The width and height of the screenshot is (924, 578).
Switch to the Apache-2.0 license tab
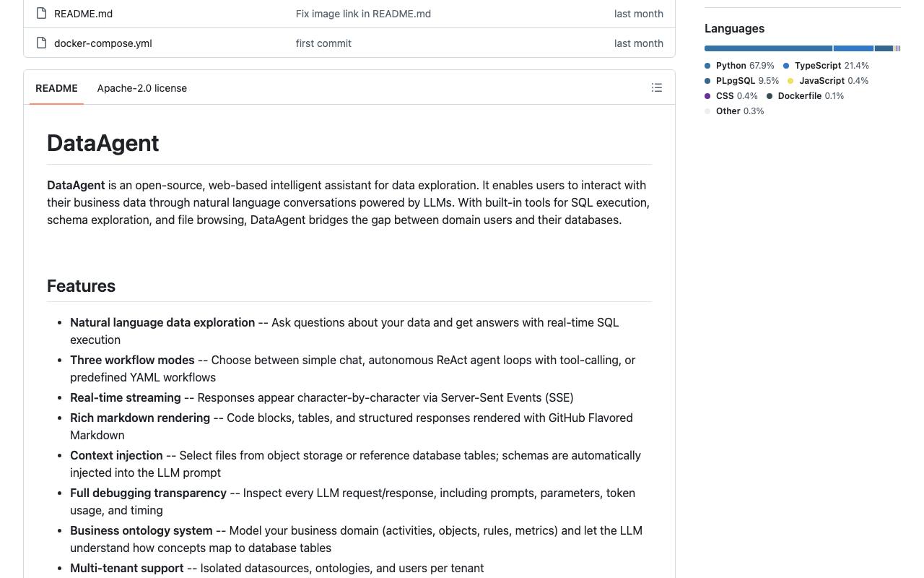142,88
